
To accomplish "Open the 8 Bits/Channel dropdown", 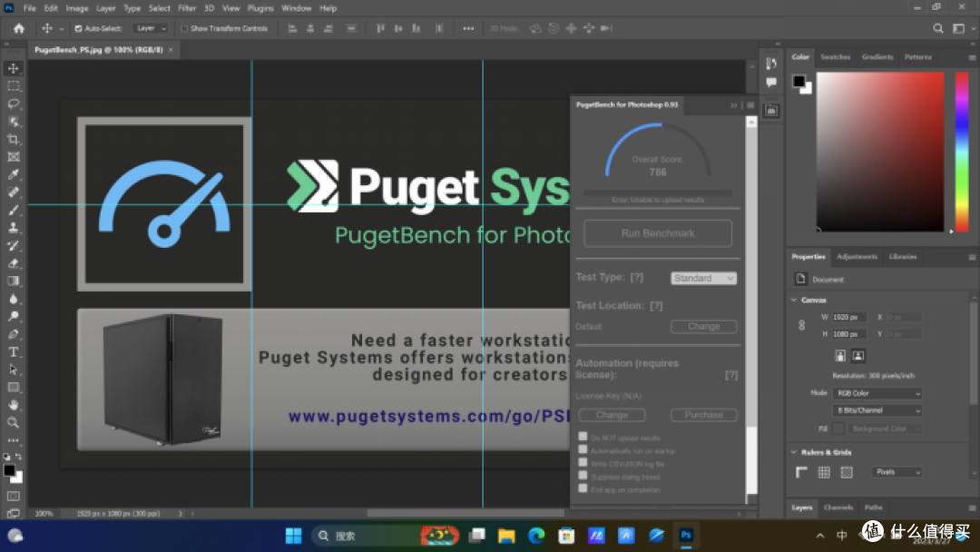I will coord(877,410).
